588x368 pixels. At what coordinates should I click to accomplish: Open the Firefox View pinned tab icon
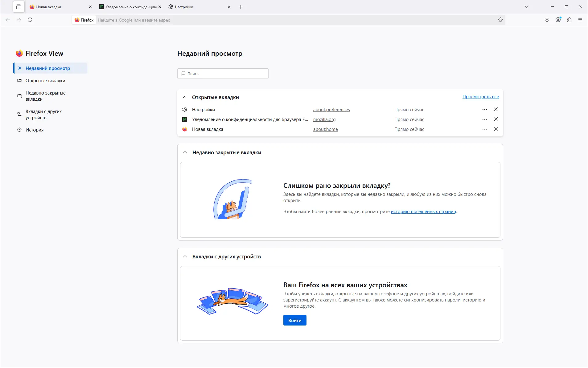coord(19,7)
